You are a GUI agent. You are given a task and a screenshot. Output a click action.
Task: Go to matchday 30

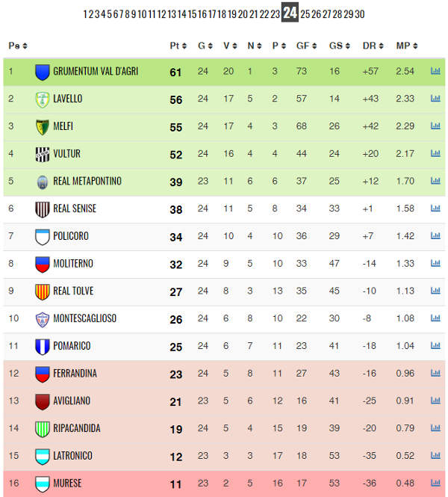(x=360, y=14)
